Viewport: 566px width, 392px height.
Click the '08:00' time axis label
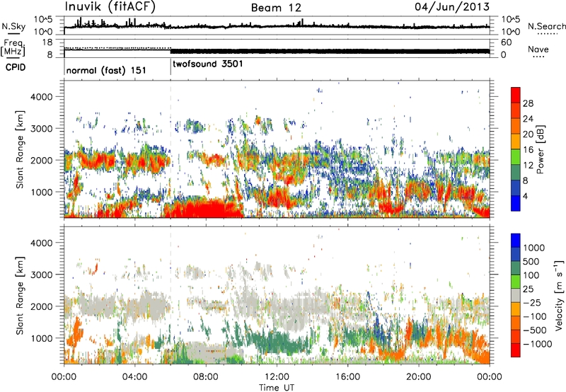pos(205,377)
